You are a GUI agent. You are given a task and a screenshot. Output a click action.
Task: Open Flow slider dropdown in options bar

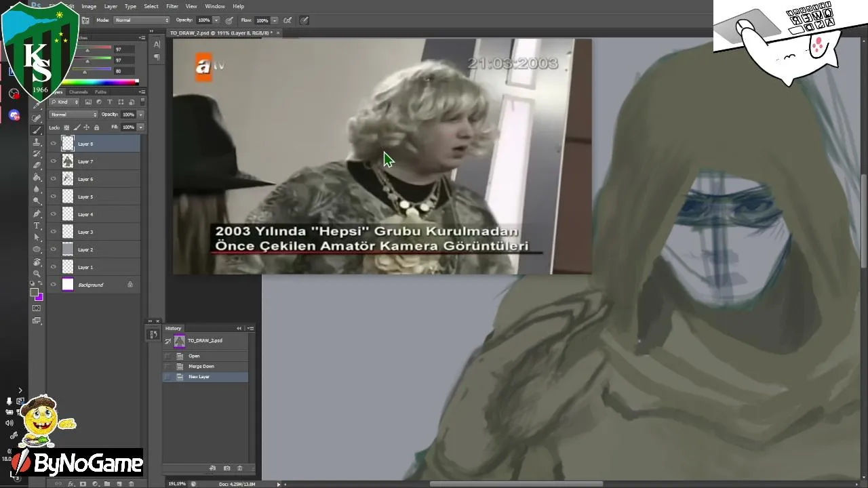point(275,20)
